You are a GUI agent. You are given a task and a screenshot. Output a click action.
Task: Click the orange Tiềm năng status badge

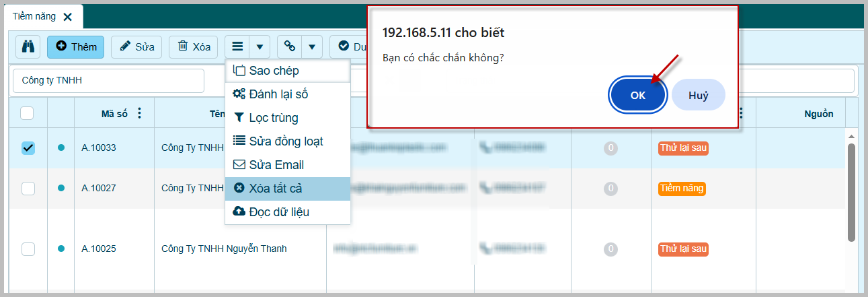click(x=682, y=189)
